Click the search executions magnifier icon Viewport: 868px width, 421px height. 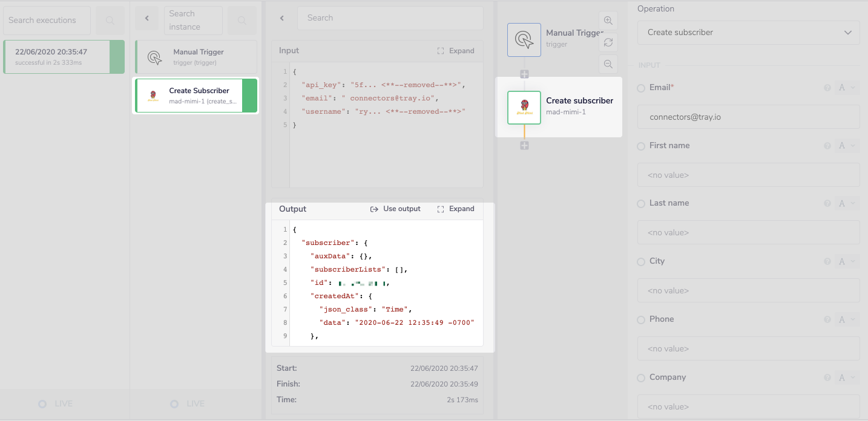tap(110, 21)
